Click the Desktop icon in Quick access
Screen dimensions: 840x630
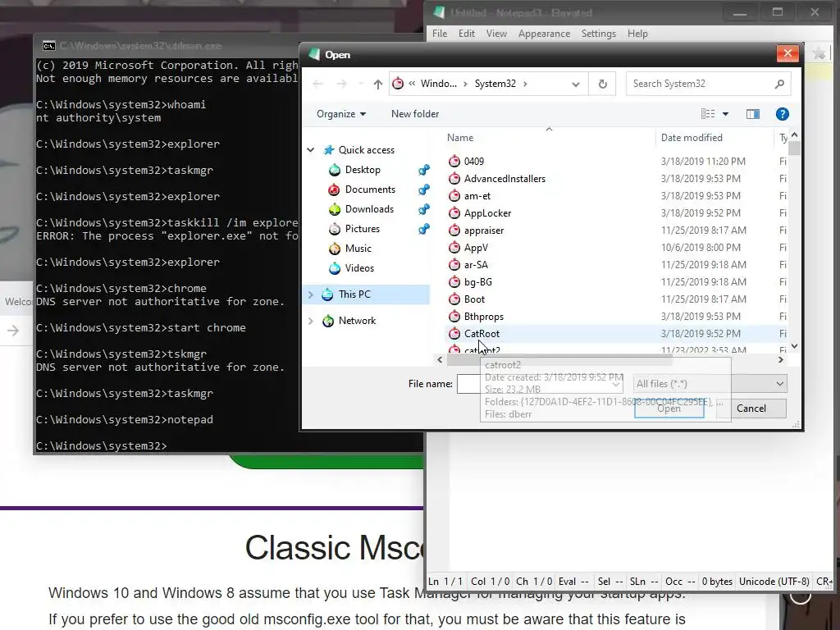[x=335, y=170]
